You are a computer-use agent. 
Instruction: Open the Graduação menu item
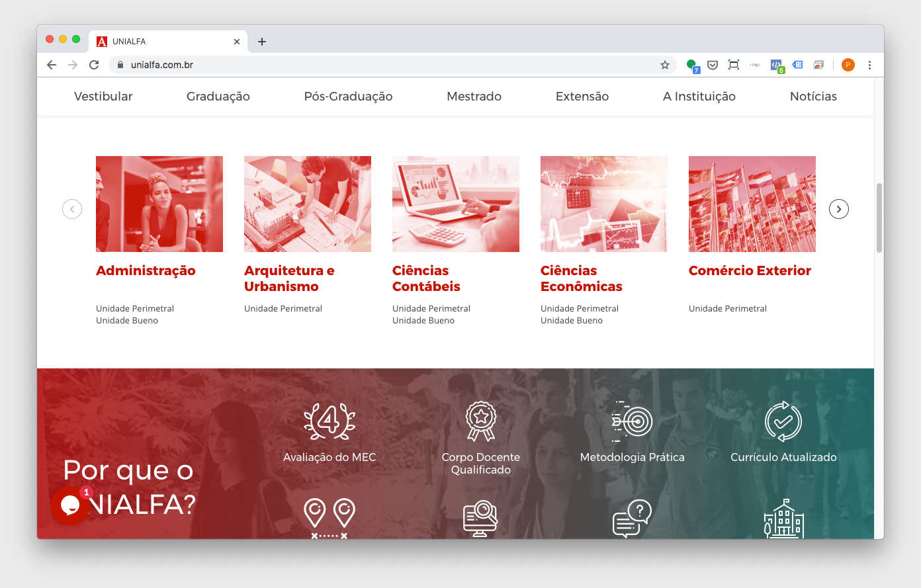coord(218,97)
